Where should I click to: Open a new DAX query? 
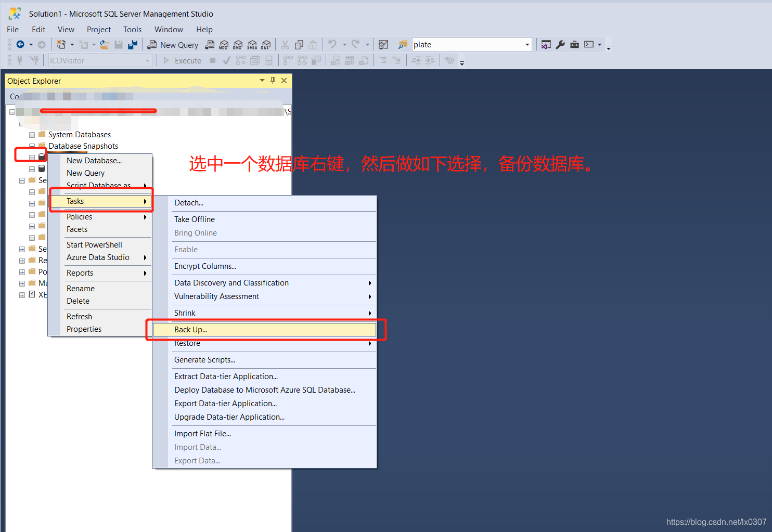click(266, 45)
